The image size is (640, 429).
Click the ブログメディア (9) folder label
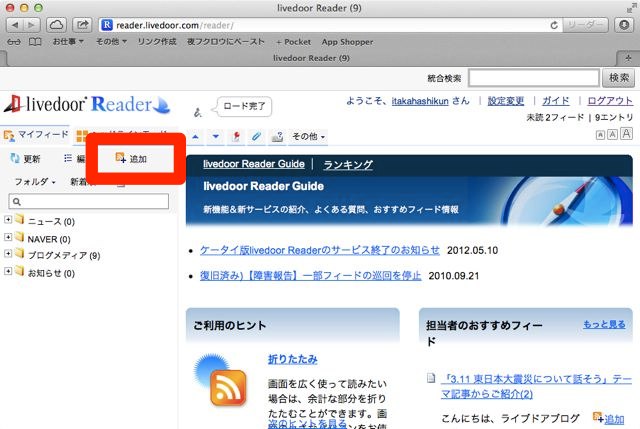[x=64, y=256]
